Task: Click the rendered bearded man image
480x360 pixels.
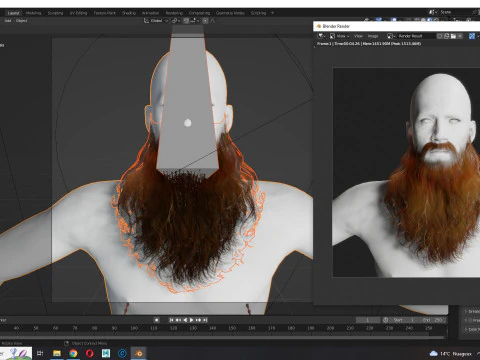Action: [406, 172]
